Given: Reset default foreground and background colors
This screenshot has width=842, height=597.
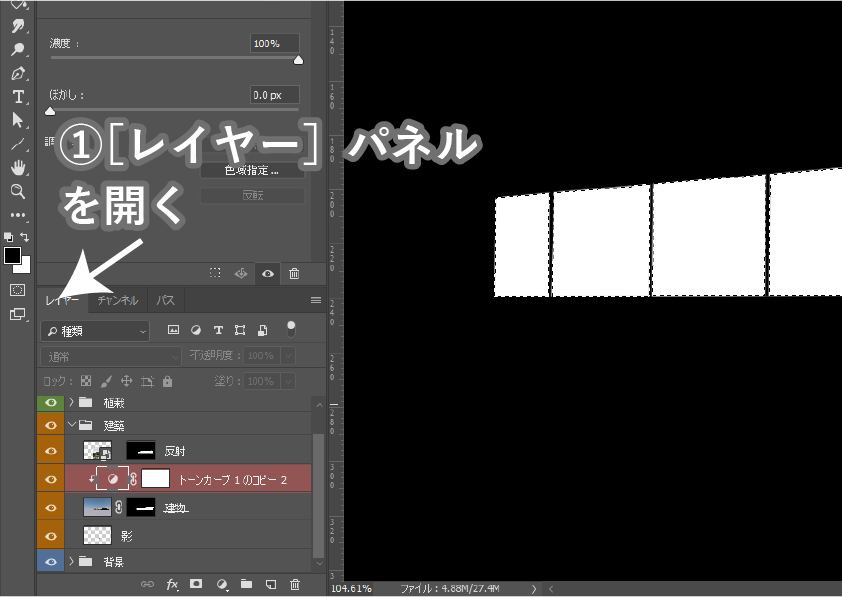Looking at the screenshot, I should click(x=8, y=237).
